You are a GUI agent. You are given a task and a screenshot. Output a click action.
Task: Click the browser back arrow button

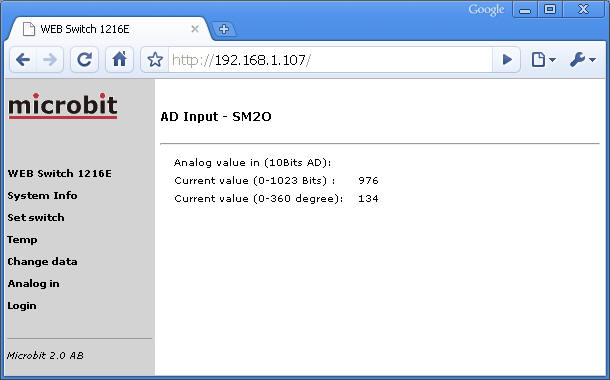tap(23, 60)
